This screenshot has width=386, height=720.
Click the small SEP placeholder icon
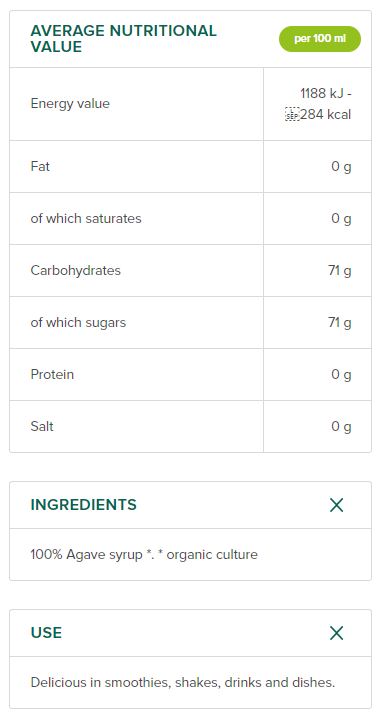pyautogui.click(x=292, y=114)
